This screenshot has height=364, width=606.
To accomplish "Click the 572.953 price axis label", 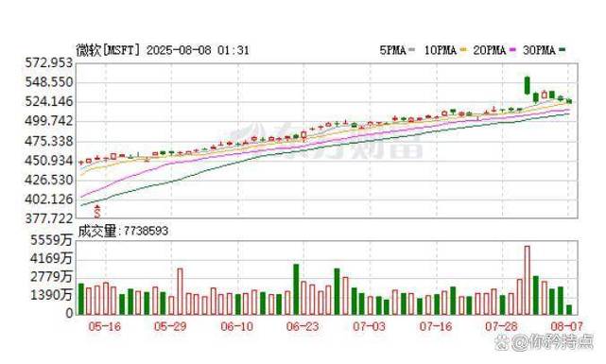I will (x=49, y=62).
